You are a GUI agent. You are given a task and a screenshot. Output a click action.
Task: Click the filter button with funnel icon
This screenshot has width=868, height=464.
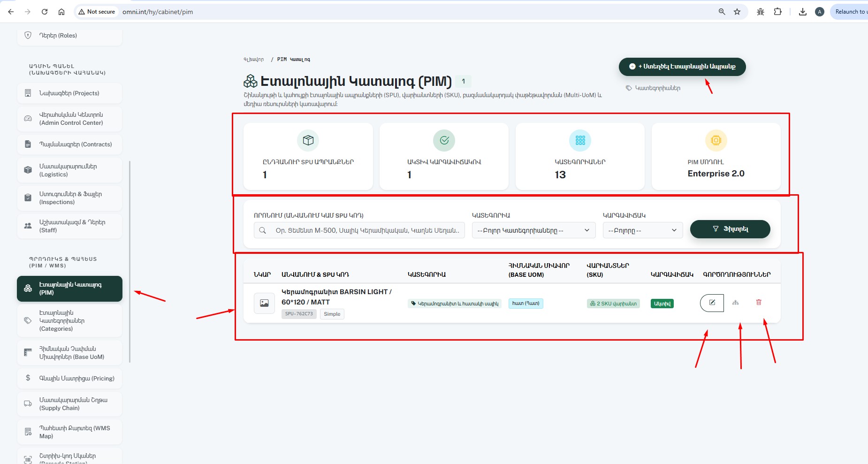pyautogui.click(x=730, y=229)
